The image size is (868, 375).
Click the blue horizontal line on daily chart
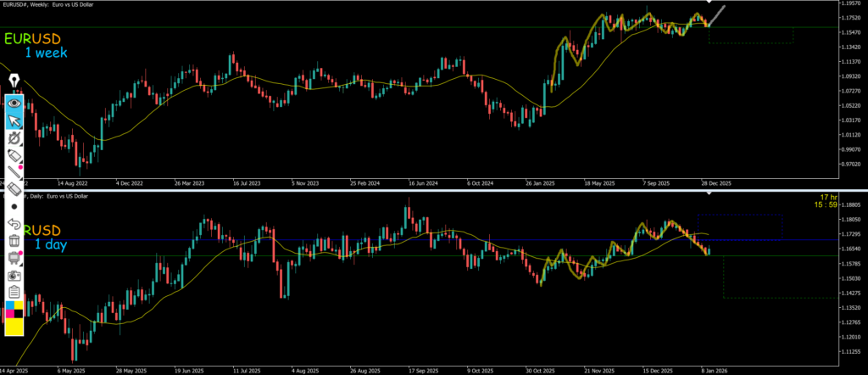coord(424,240)
